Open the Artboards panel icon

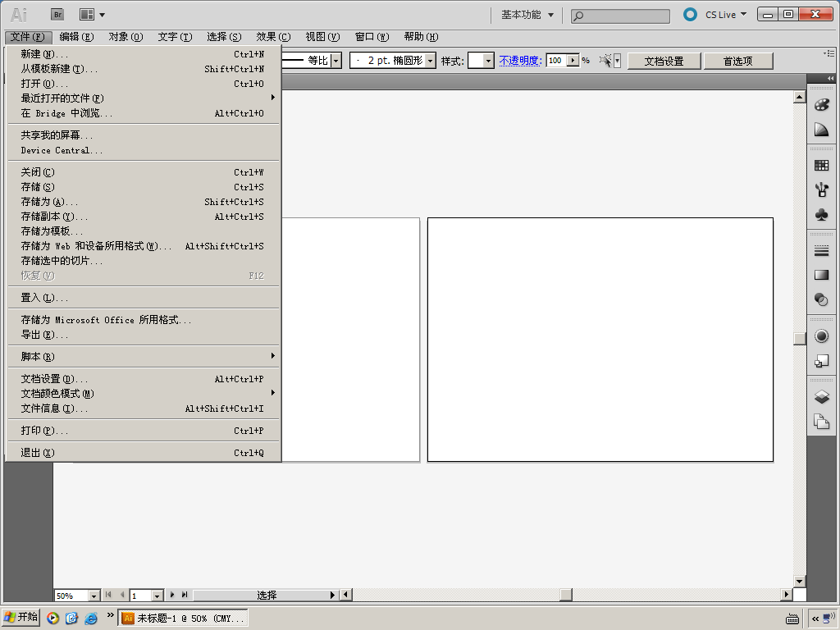tap(821, 422)
